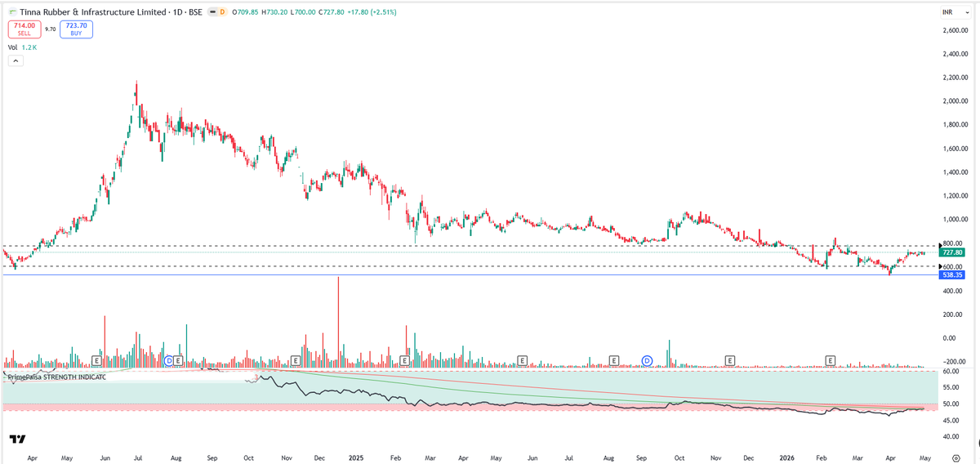Open the late May 2024 earnings E marker
Viewport: 980px width, 464px height.
coord(96,359)
